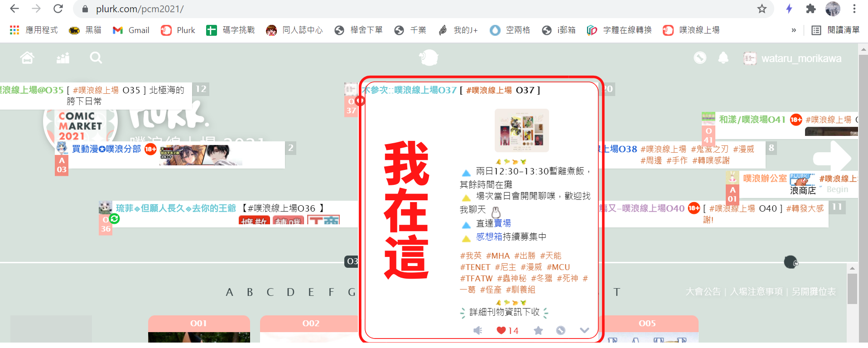Jump to booth section E
The height and width of the screenshot is (348, 868).
pyautogui.click(x=311, y=292)
